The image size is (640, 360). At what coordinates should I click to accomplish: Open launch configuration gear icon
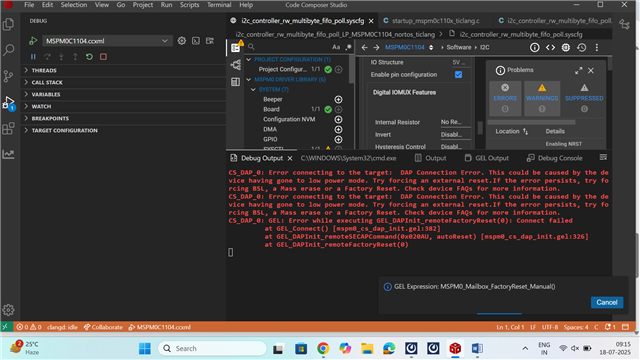pos(182,41)
